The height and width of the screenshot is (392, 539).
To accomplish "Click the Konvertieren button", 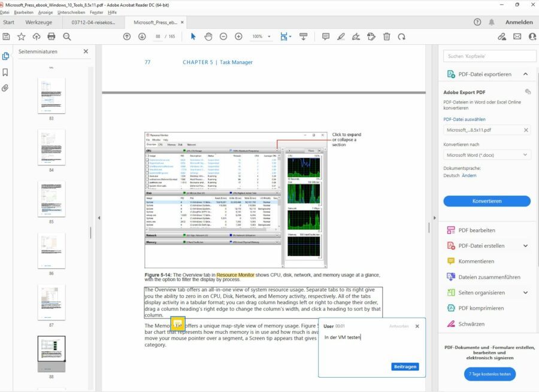I will click(487, 201).
